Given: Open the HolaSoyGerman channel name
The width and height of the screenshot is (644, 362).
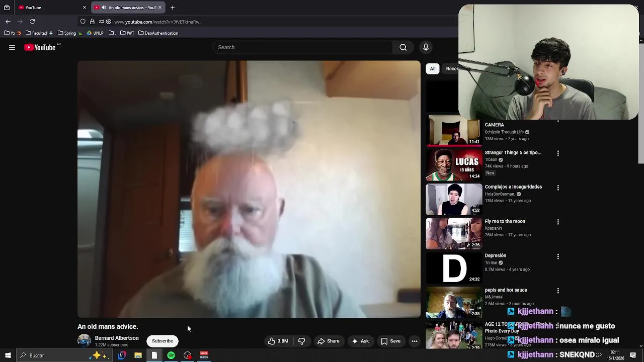Looking at the screenshot, I should tap(500, 194).
